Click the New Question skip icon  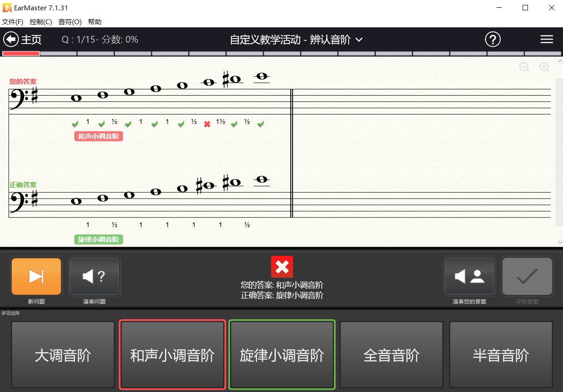click(x=36, y=276)
